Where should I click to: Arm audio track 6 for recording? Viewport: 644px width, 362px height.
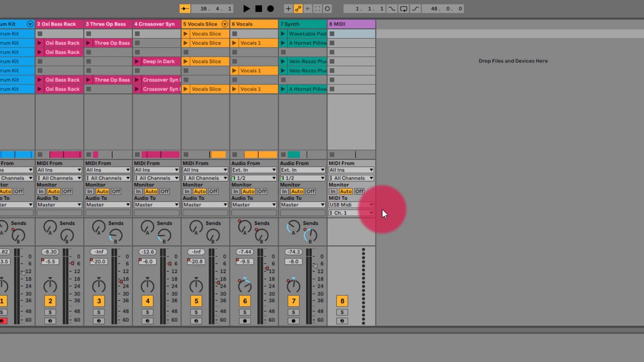[x=245, y=321]
